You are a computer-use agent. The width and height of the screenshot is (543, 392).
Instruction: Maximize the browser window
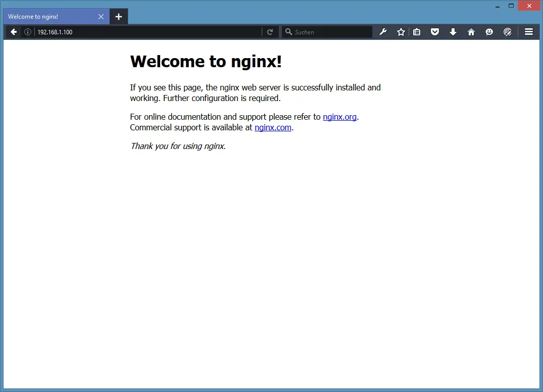point(511,6)
